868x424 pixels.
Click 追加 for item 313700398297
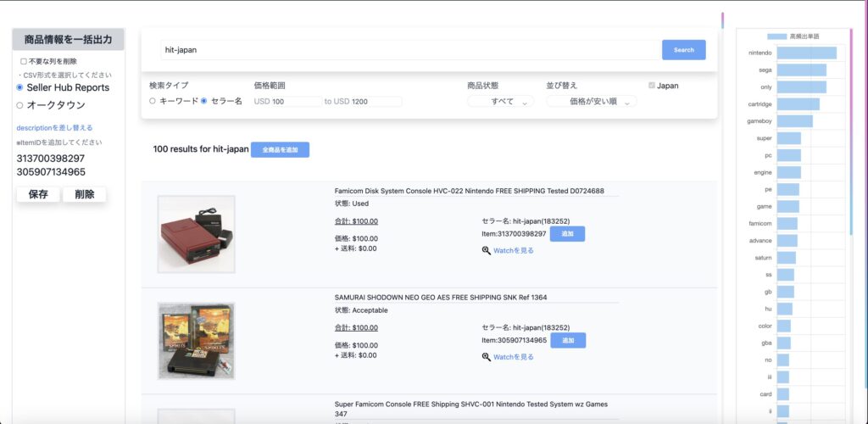(x=567, y=233)
